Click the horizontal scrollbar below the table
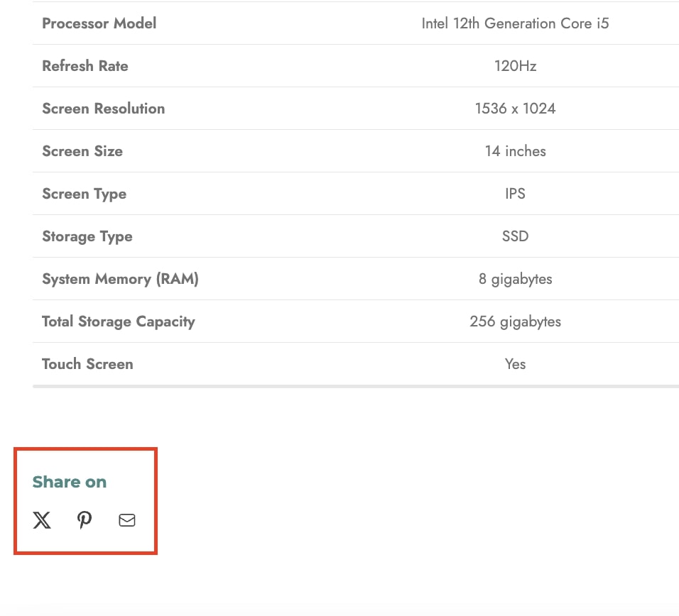This screenshot has height=616, width=679. tap(356, 386)
